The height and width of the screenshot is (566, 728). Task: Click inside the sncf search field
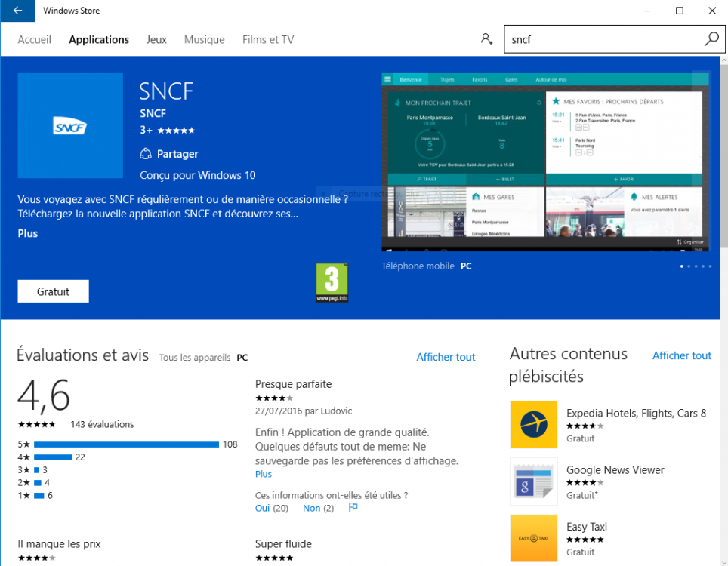[600, 39]
